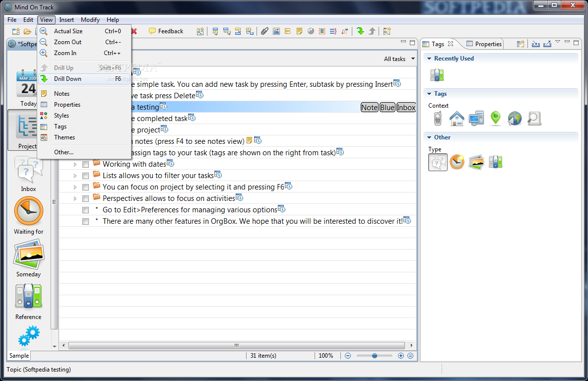Expand the Perspectives allows to focus project
The width and height of the screenshot is (588, 381).
(x=75, y=199)
